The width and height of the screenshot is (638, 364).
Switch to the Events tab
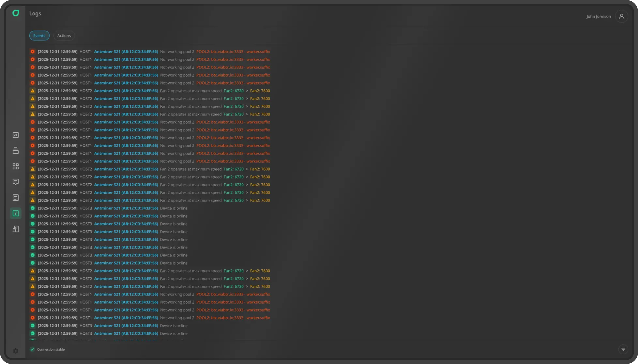point(39,36)
